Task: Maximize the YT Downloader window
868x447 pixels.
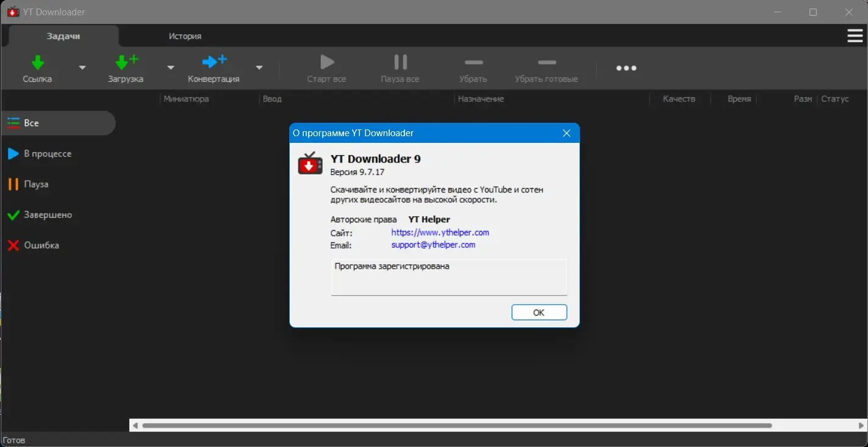Action: pos(813,12)
